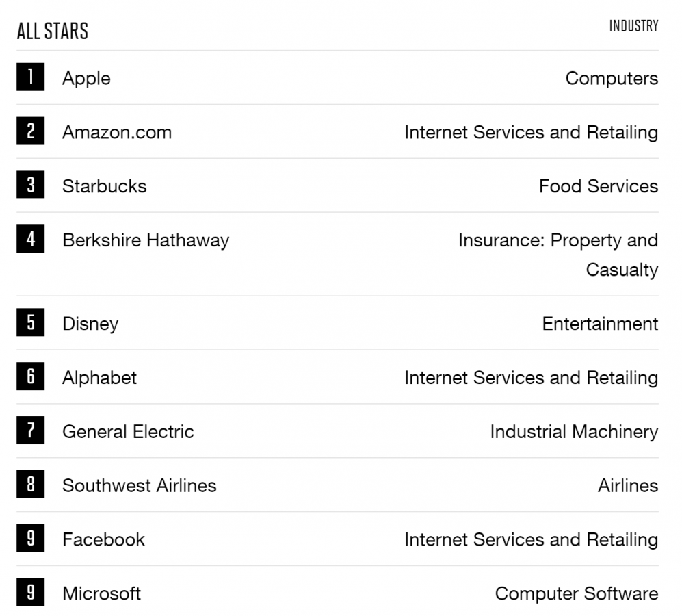Select the Starbucks company name
This screenshot has width=682, height=616.
[x=105, y=186]
